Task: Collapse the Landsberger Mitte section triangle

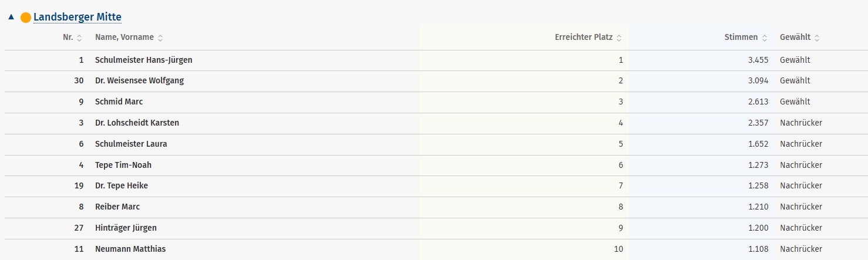Action: pyautogui.click(x=11, y=17)
